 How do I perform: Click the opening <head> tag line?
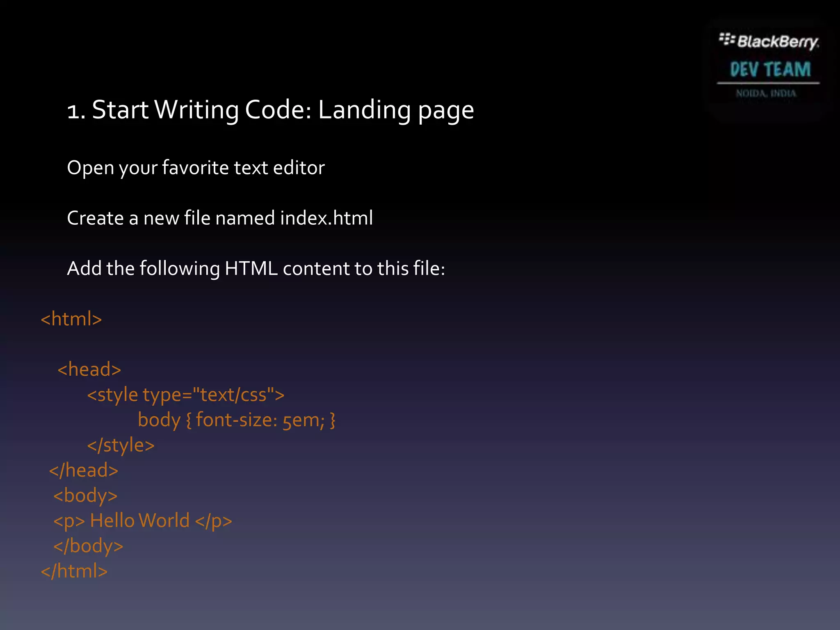89,369
